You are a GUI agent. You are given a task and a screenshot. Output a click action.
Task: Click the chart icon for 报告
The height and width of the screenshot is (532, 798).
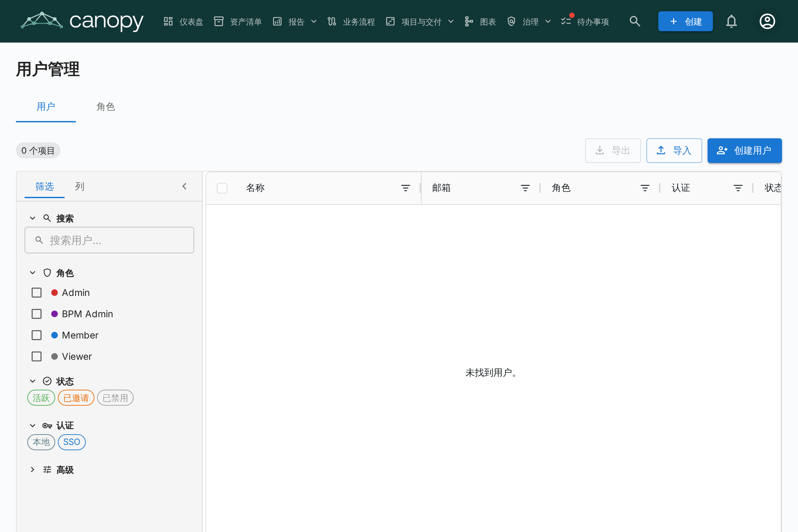tap(277, 21)
